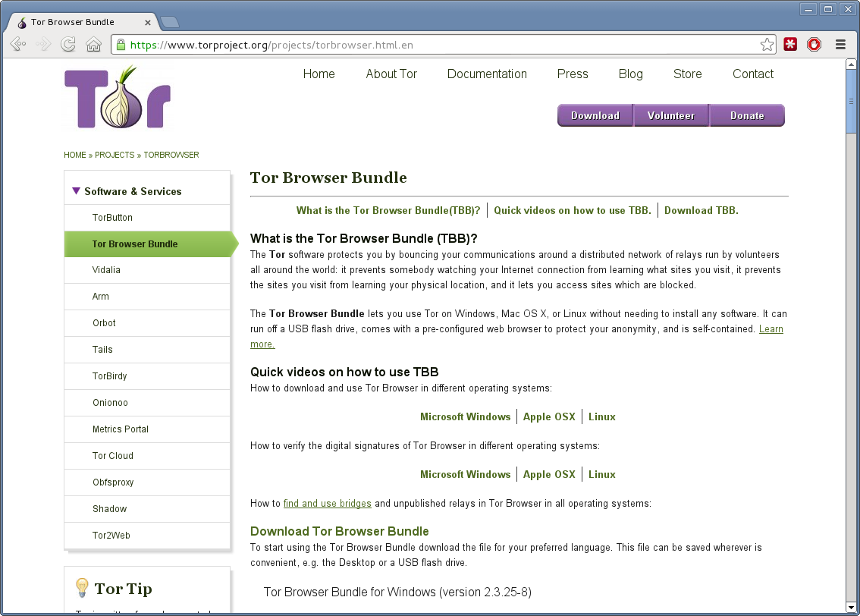Open Linux signature verification link
The image size is (860, 616).
click(601, 474)
